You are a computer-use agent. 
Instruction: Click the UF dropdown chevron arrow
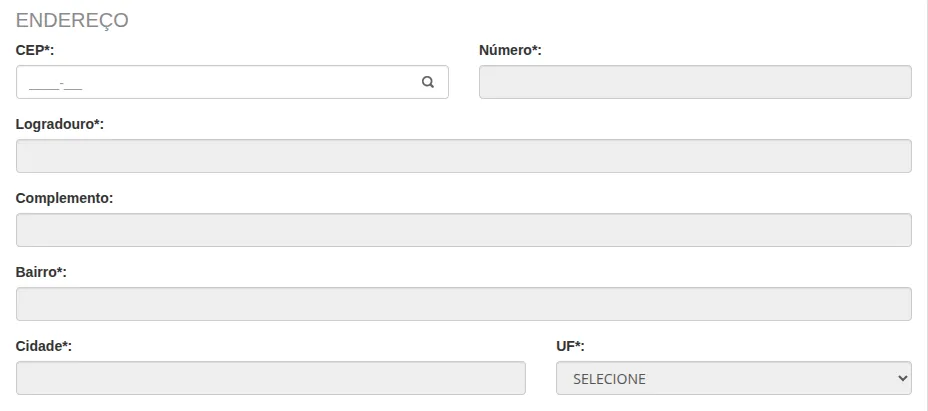[x=903, y=379]
